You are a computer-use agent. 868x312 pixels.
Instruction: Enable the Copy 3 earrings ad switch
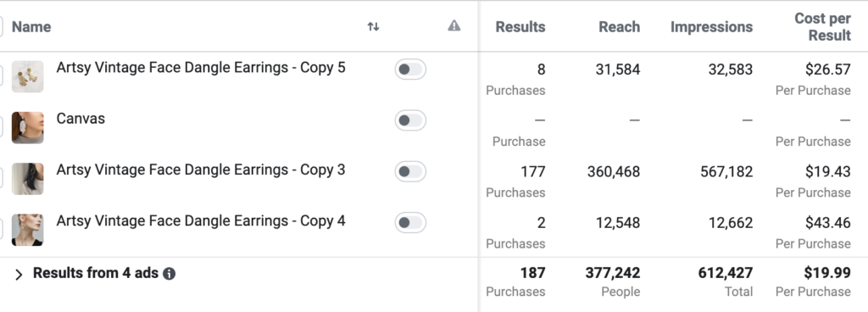click(x=410, y=171)
